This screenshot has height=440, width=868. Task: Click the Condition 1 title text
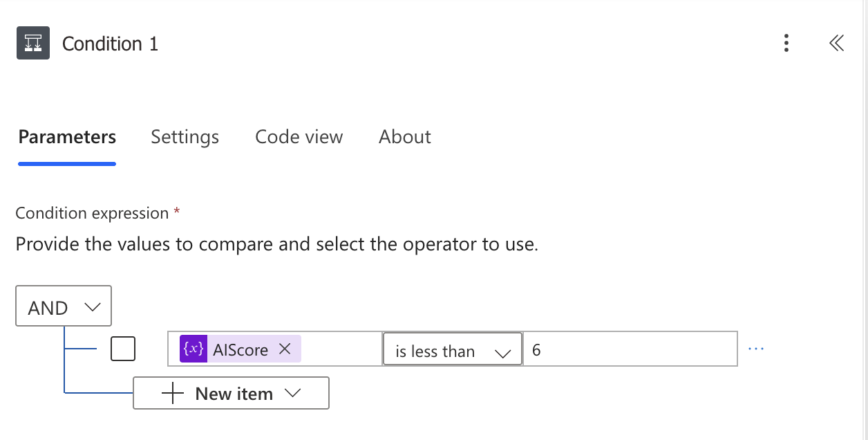click(110, 44)
